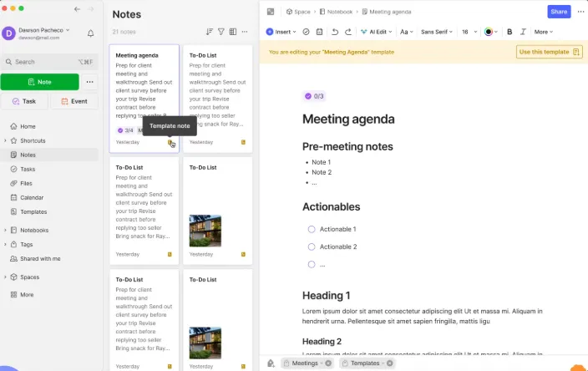Redo the last edit
This screenshot has width=588, height=371.
(x=348, y=32)
